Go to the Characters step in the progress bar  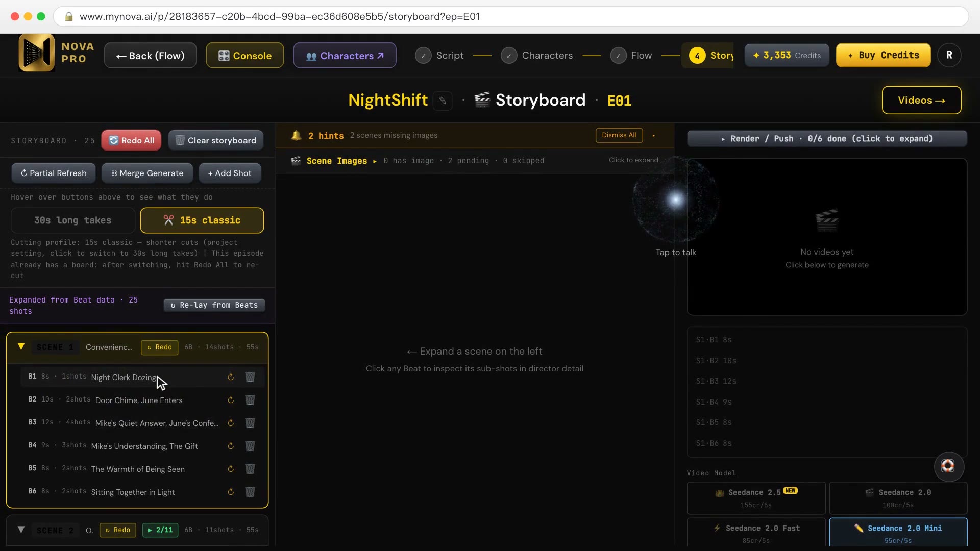tap(537, 55)
